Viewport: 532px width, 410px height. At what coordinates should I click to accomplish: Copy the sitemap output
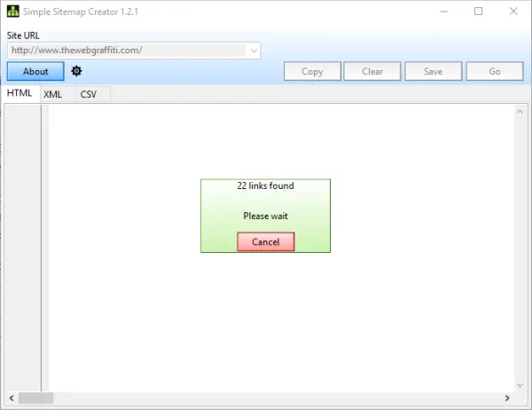click(x=312, y=71)
